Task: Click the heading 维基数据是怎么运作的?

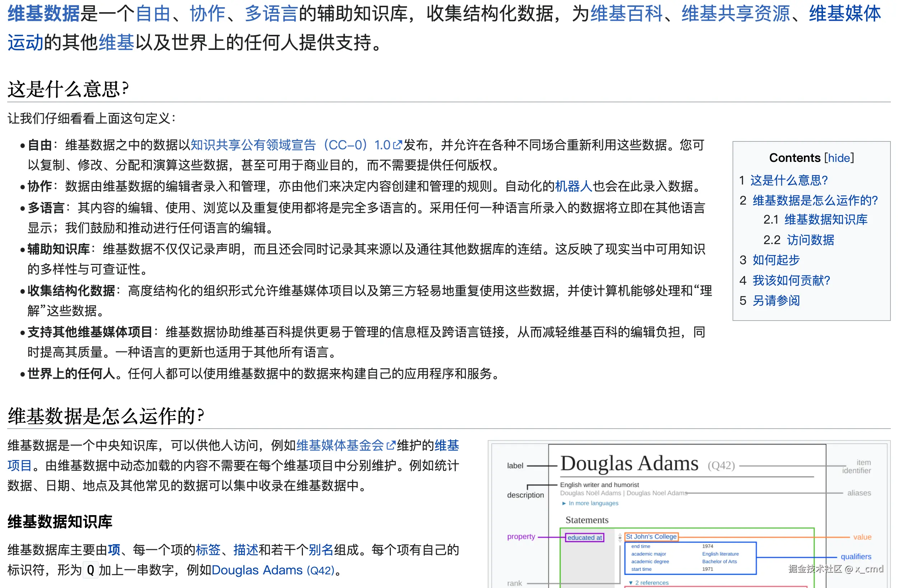Action: tap(106, 416)
